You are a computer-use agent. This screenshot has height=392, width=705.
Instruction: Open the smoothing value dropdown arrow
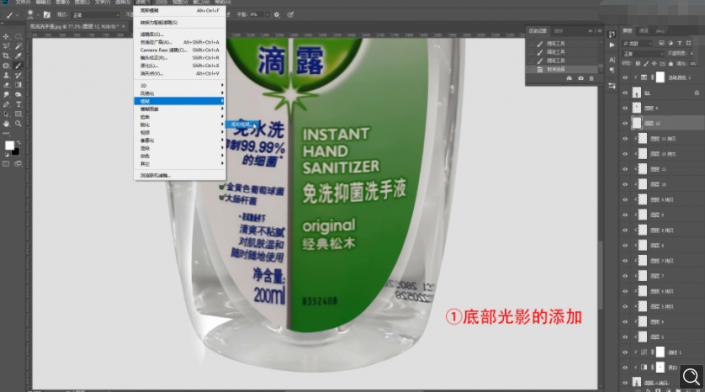(x=267, y=15)
